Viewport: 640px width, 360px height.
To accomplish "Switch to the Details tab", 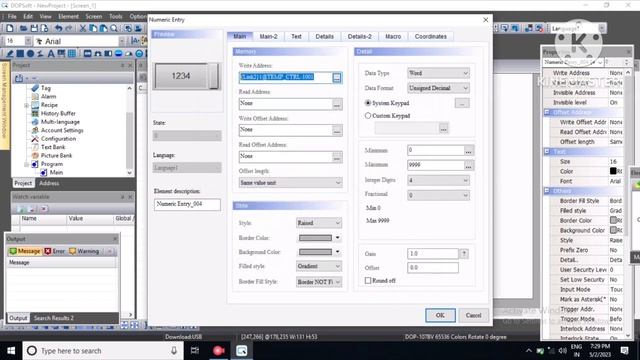I will 324,36.
